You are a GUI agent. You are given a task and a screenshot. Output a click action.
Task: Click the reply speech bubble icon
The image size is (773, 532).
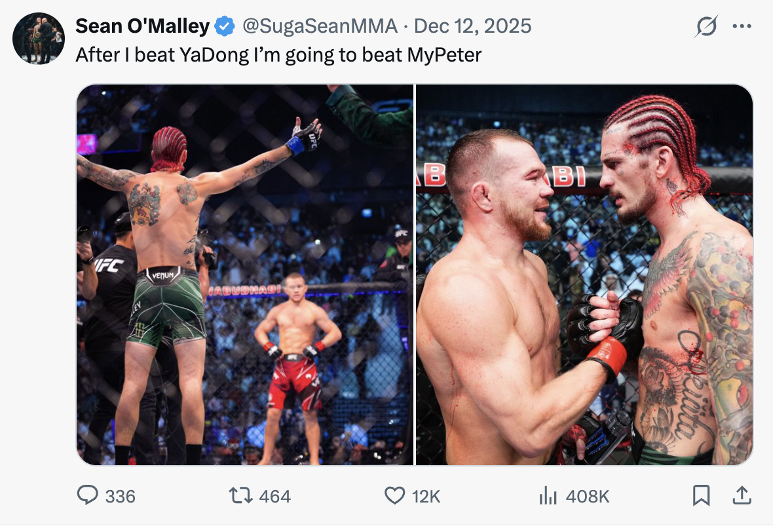coord(87,495)
